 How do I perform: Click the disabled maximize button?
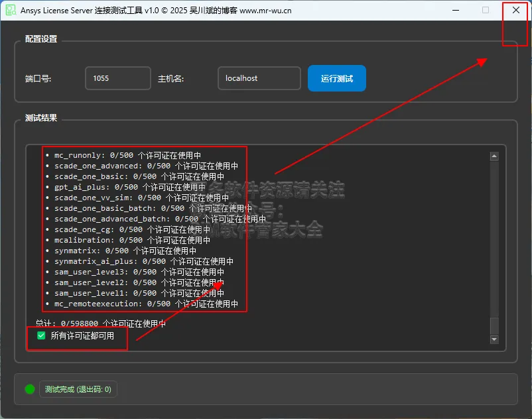pyautogui.click(x=486, y=10)
